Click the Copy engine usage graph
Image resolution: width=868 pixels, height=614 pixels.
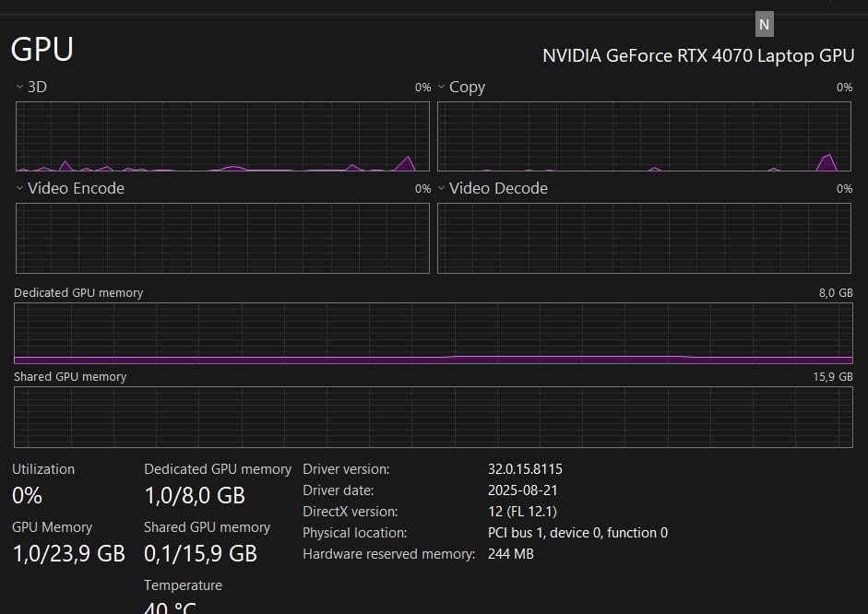(644, 136)
